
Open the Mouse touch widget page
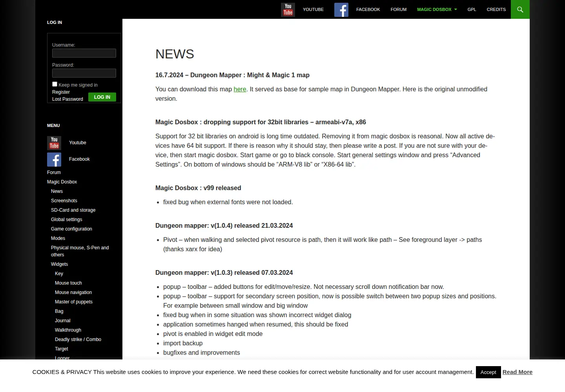68,283
